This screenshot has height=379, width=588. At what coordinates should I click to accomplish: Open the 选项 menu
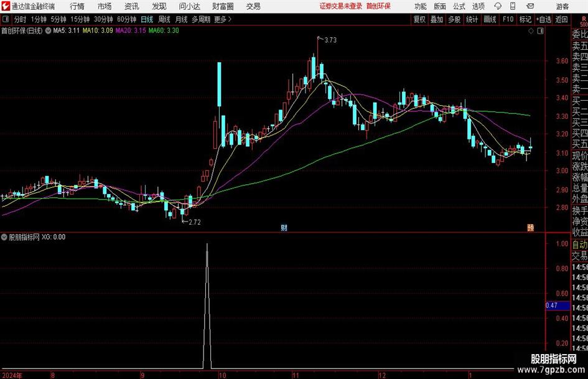(478, 6)
